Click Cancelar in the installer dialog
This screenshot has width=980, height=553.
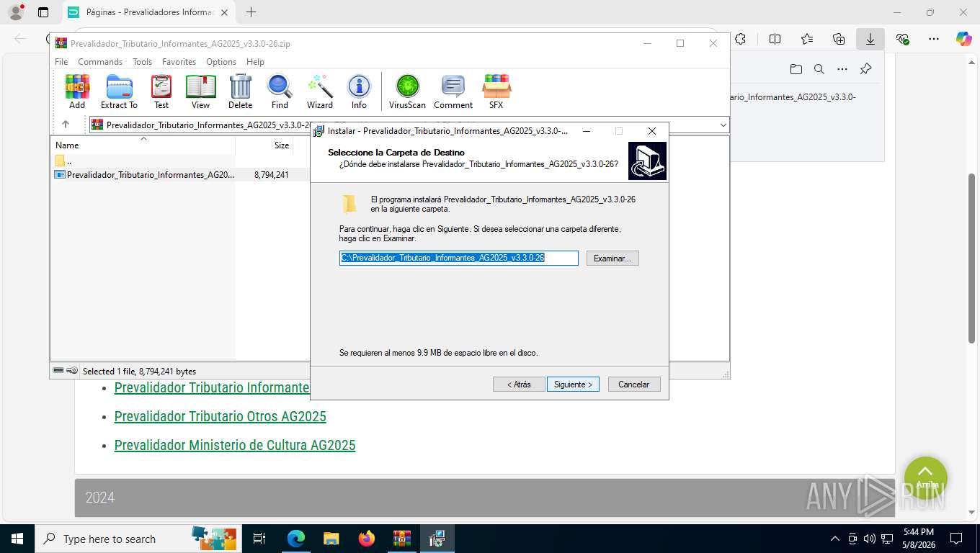point(634,385)
